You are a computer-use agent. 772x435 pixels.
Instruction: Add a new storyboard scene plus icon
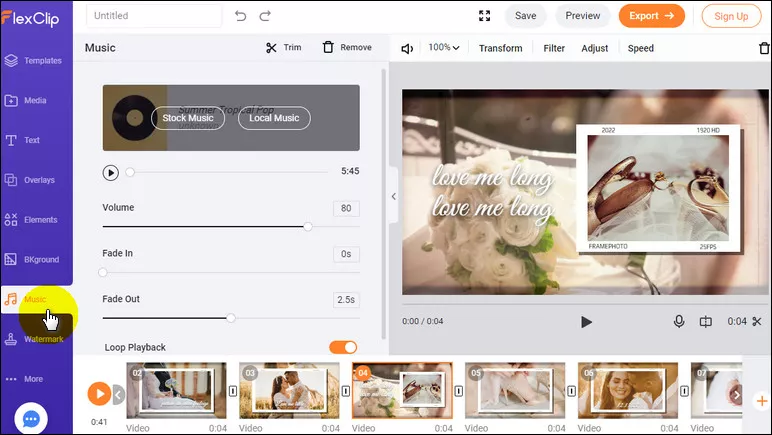tap(762, 401)
